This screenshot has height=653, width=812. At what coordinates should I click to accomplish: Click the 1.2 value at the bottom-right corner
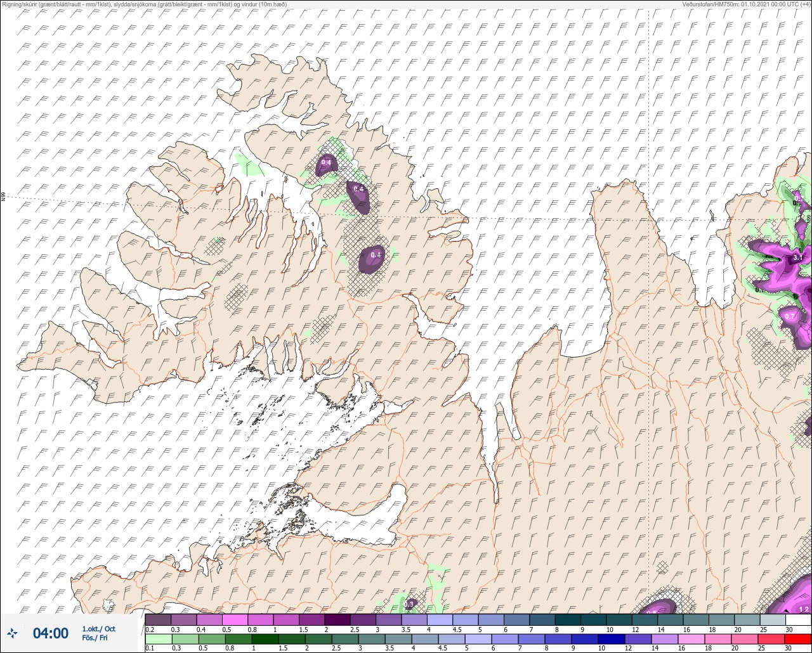pos(803,610)
